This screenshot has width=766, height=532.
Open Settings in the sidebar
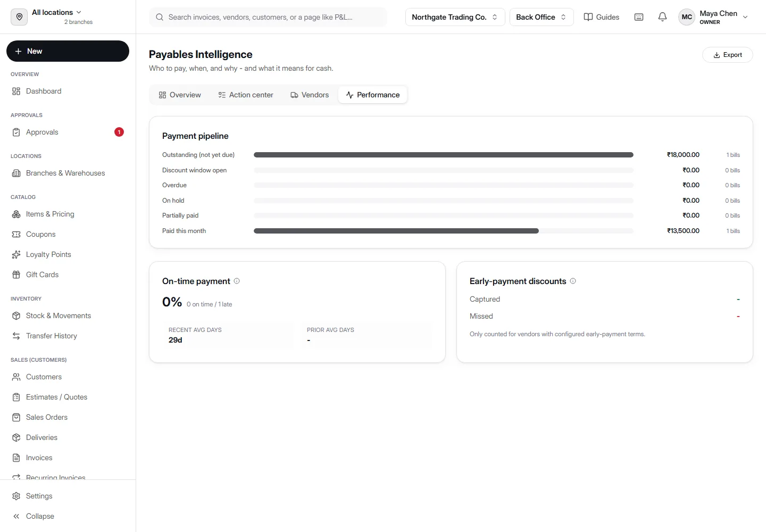pyautogui.click(x=68, y=496)
